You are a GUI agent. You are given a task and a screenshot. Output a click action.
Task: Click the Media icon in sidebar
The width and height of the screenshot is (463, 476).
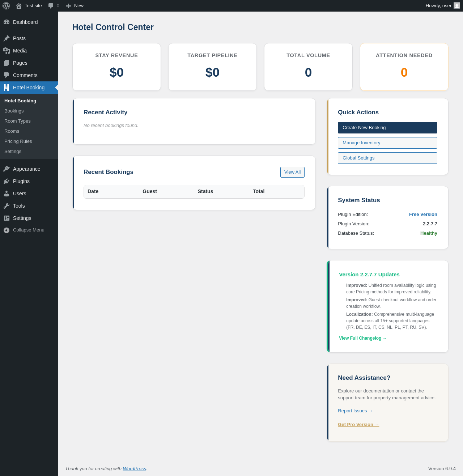pyautogui.click(x=7, y=51)
